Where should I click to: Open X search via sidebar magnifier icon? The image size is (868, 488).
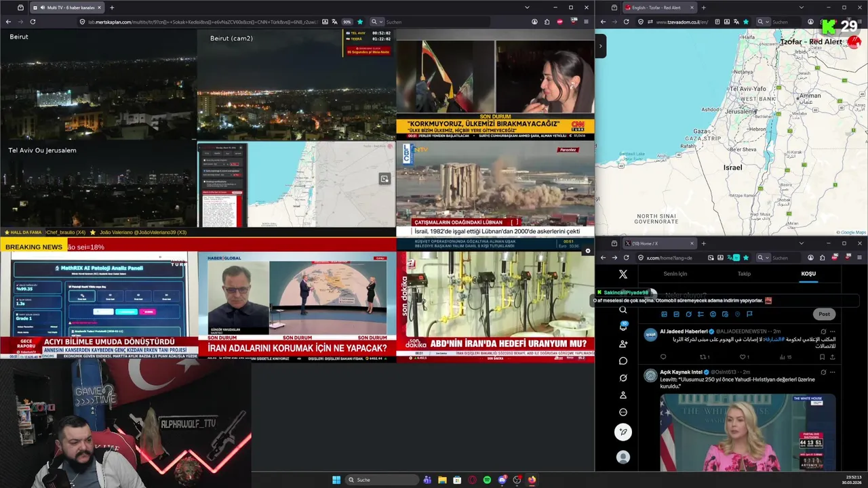(623, 310)
